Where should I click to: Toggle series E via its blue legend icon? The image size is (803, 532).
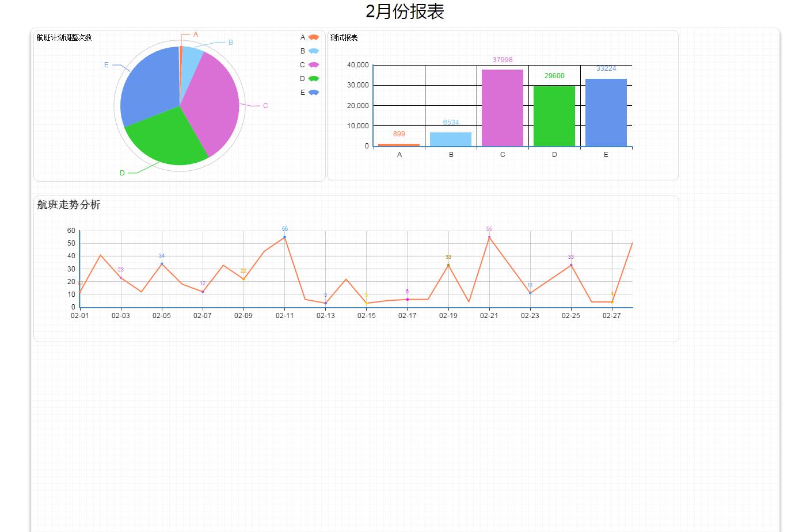314,93
